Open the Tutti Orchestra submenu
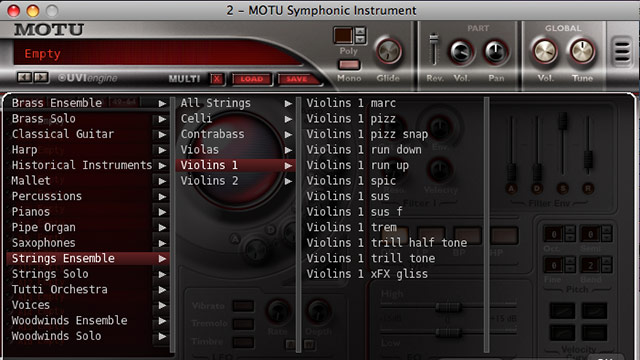The height and width of the screenshot is (360, 640). point(89,289)
